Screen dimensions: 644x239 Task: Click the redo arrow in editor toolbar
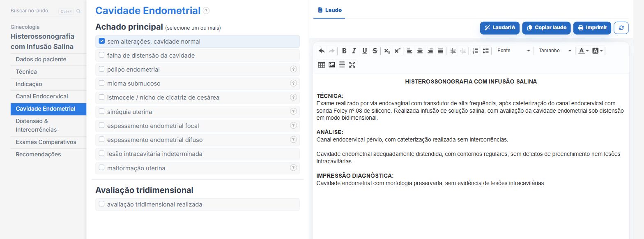coord(331,51)
